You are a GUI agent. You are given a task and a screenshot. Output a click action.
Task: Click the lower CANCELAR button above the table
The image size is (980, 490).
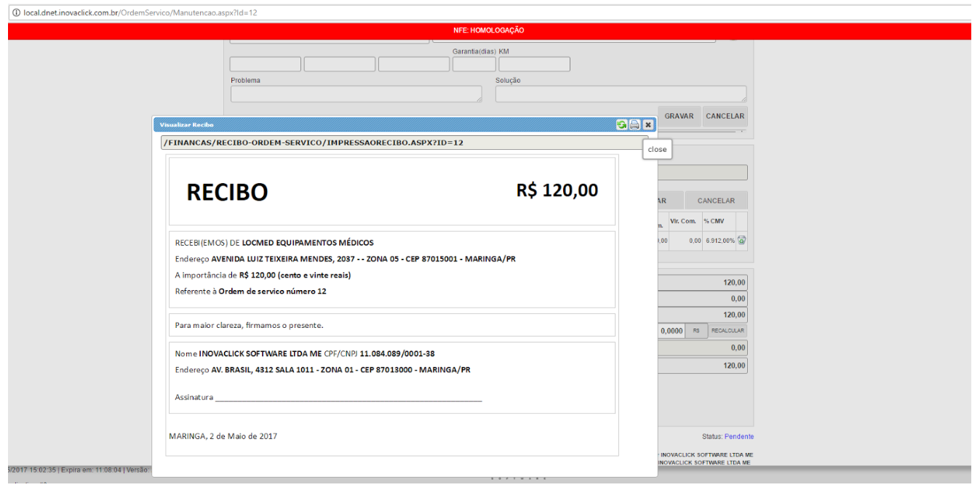[x=716, y=201]
